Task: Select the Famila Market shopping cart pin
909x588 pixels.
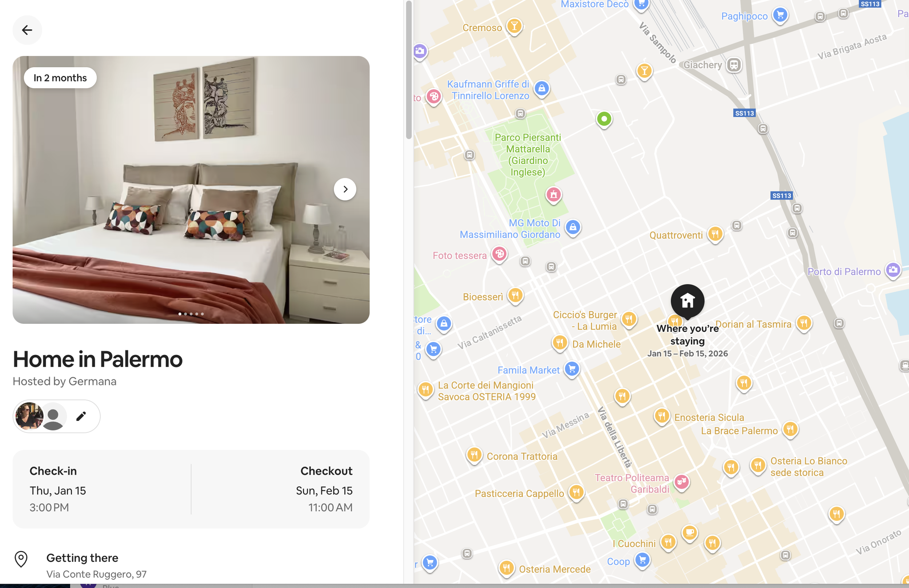Action: click(572, 369)
